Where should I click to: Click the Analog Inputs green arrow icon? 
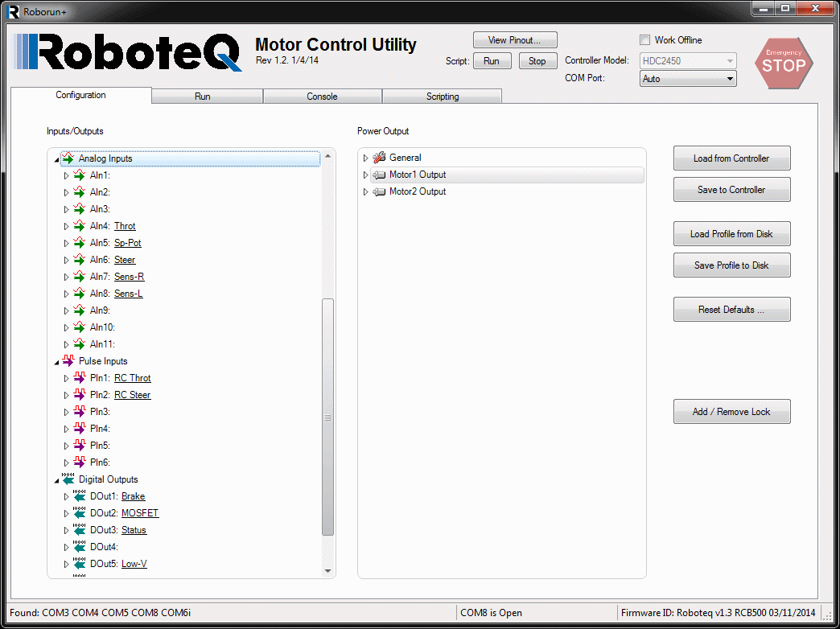68,158
